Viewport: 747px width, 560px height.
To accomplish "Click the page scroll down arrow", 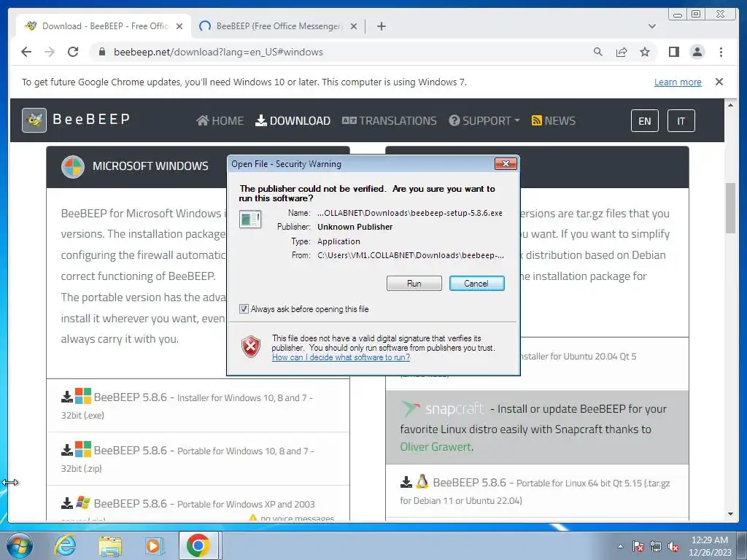I will (730, 514).
